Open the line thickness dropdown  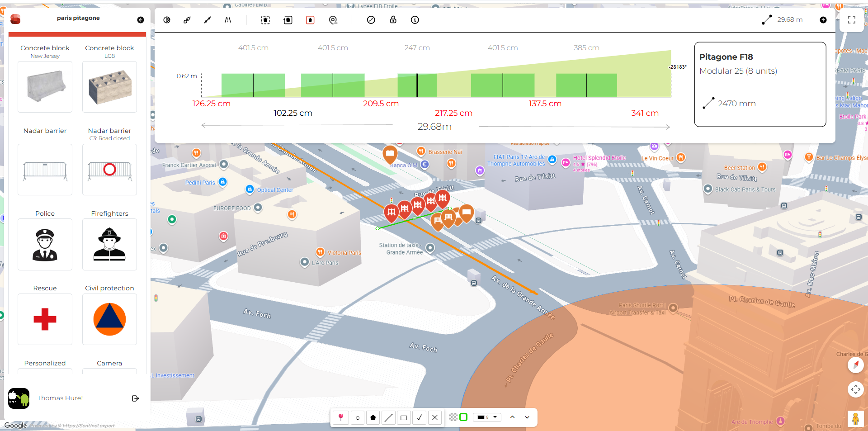point(487,417)
